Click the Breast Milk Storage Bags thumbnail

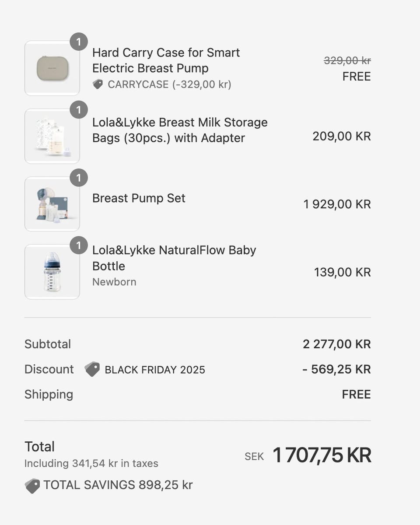(x=52, y=136)
